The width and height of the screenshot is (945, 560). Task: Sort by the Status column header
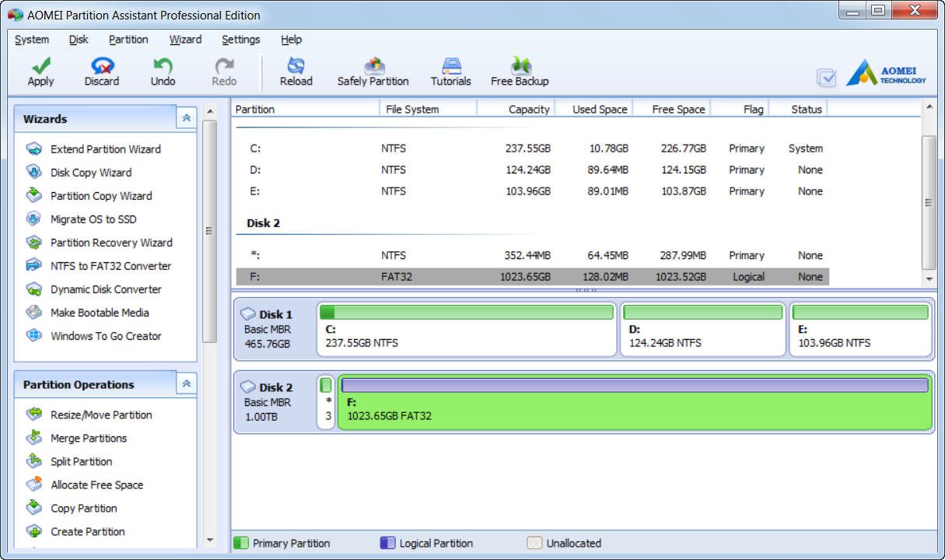[798, 110]
